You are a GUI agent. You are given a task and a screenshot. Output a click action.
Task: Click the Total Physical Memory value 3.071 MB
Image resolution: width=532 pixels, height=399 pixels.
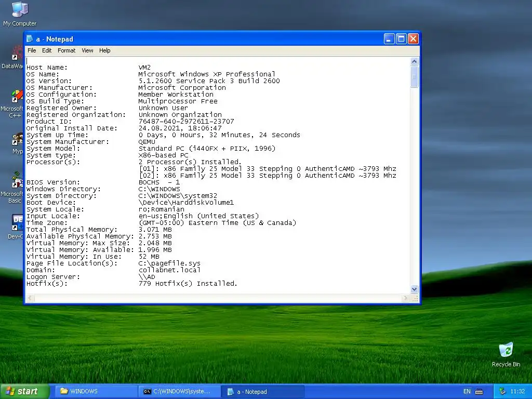(x=155, y=230)
